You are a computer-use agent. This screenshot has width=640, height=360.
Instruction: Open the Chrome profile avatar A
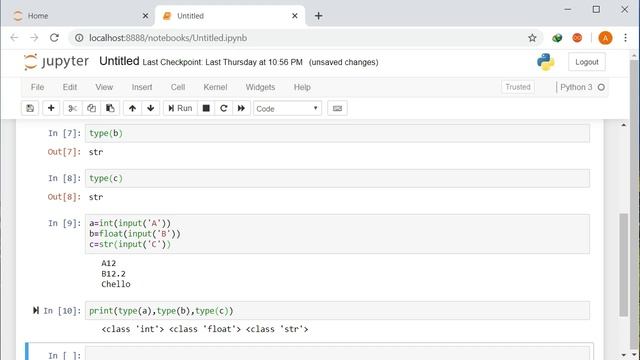(x=605, y=38)
